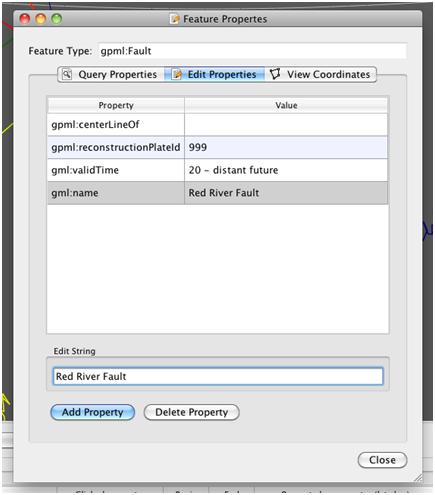Click the Feature Type field gpml:Fault
435x495 pixels.
[252, 51]
